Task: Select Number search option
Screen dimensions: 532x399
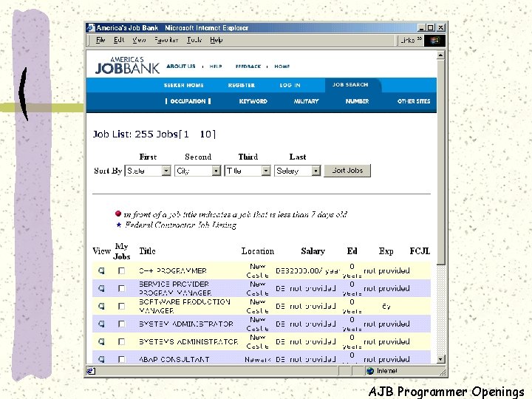Action: coord(357,101)
